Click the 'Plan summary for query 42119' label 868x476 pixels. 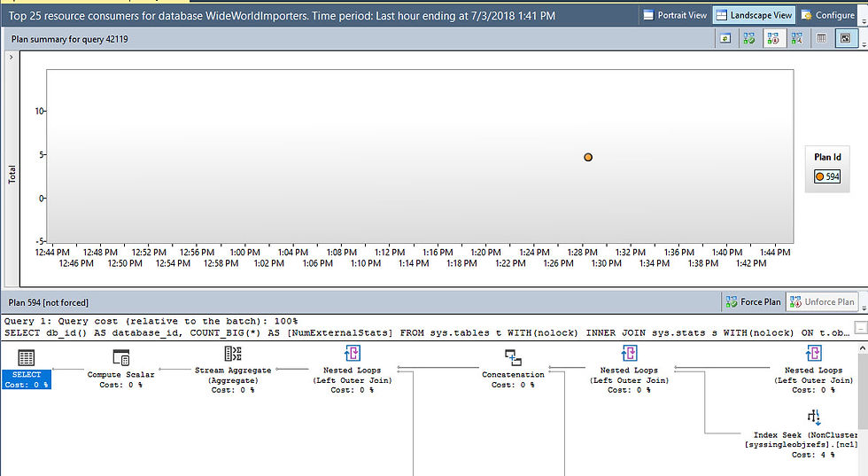(69, 39)
